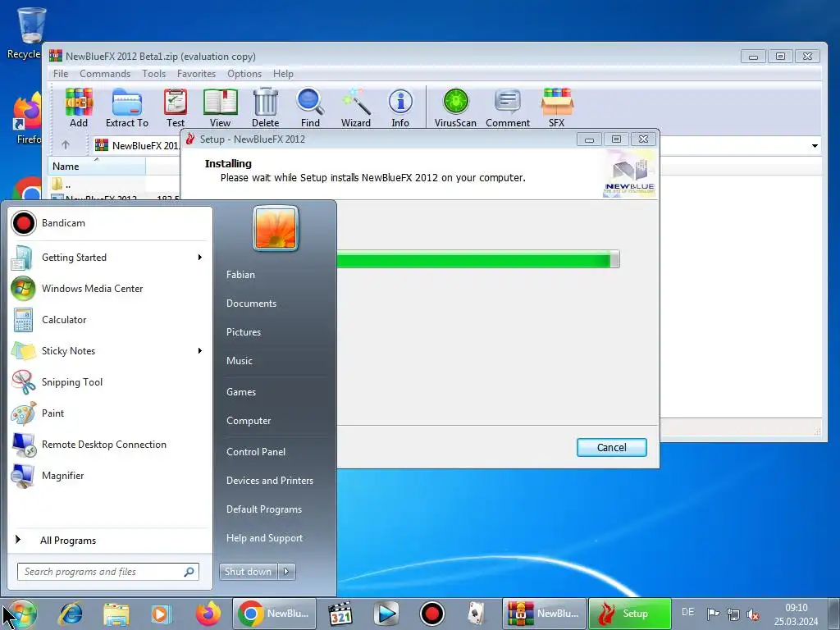Open the Comment tool in WinRAR
The height and width of the screenshot is (630, 840).
(x=508, y=107)
